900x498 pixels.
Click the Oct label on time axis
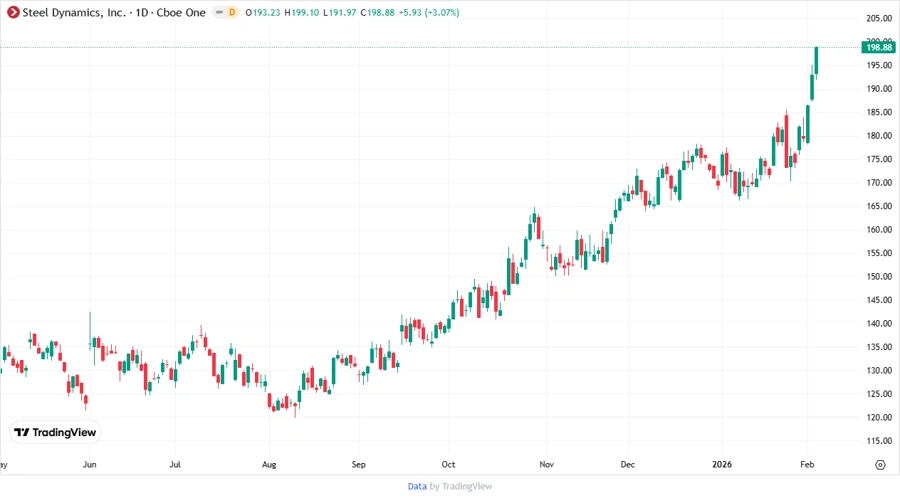[448, 464]
